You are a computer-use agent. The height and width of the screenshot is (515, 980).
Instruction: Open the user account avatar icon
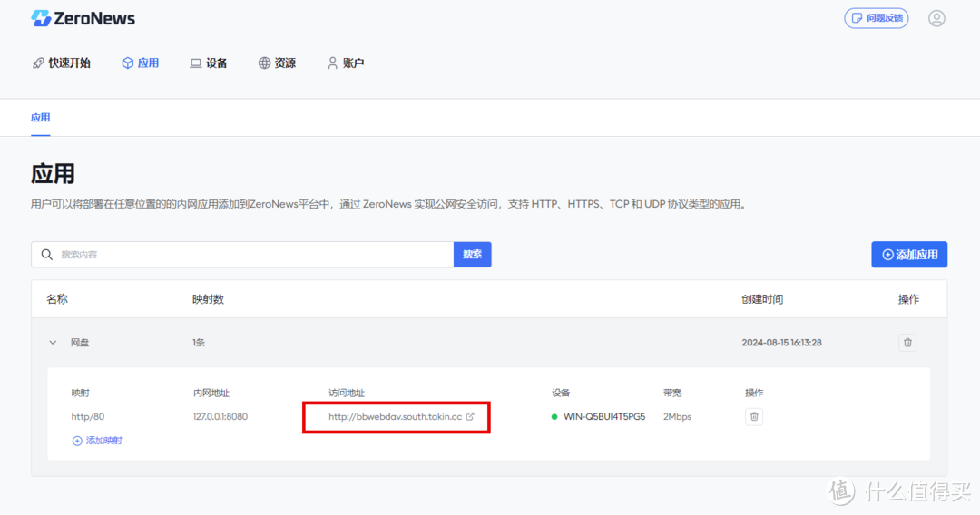(x=936, y=18)
